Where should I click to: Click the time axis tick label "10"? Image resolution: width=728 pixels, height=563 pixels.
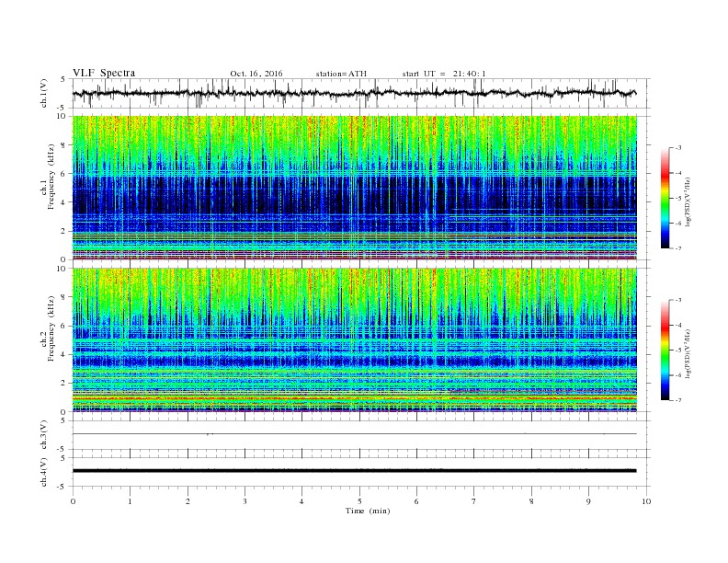point(646,501)
